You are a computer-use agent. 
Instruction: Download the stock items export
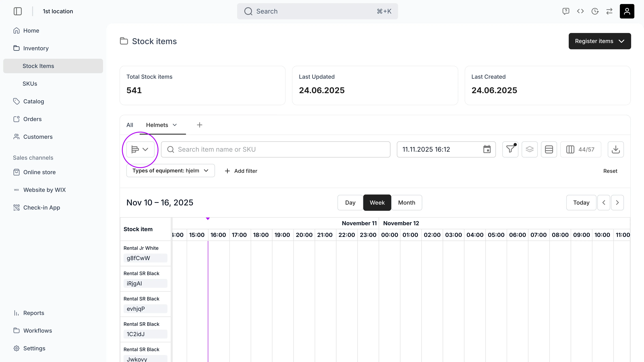(x=616, y=149)
